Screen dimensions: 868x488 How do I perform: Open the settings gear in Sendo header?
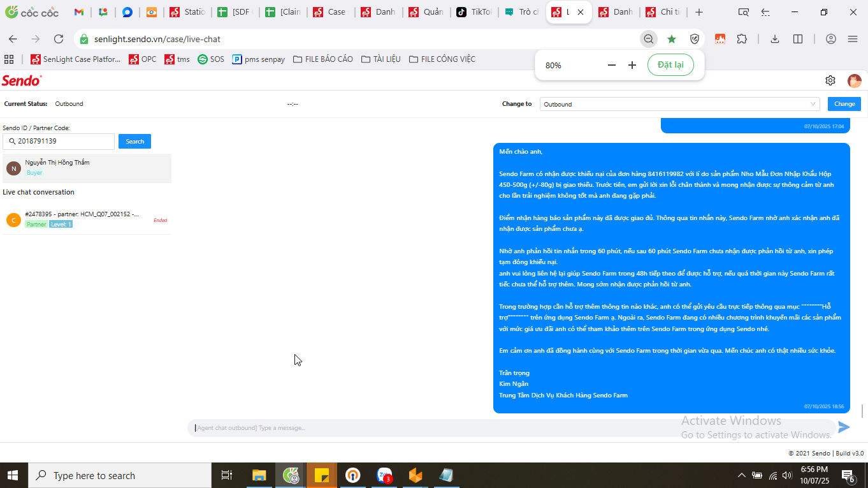coord(830,80)
